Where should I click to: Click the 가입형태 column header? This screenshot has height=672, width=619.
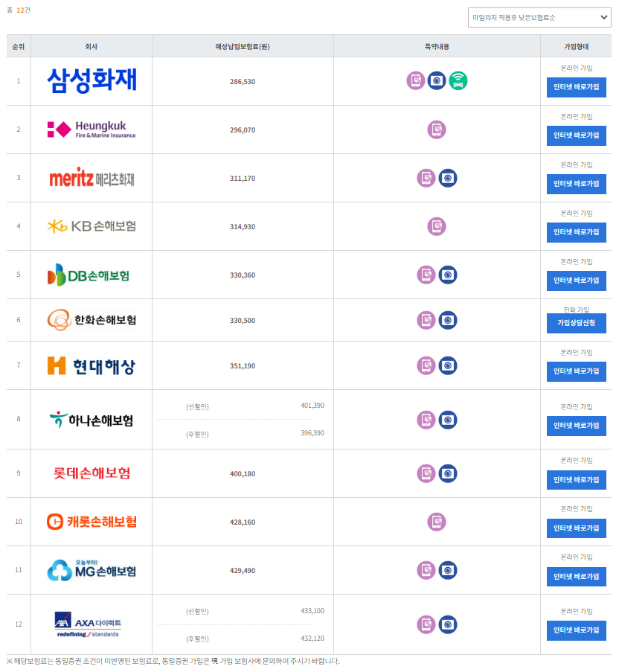576,46
